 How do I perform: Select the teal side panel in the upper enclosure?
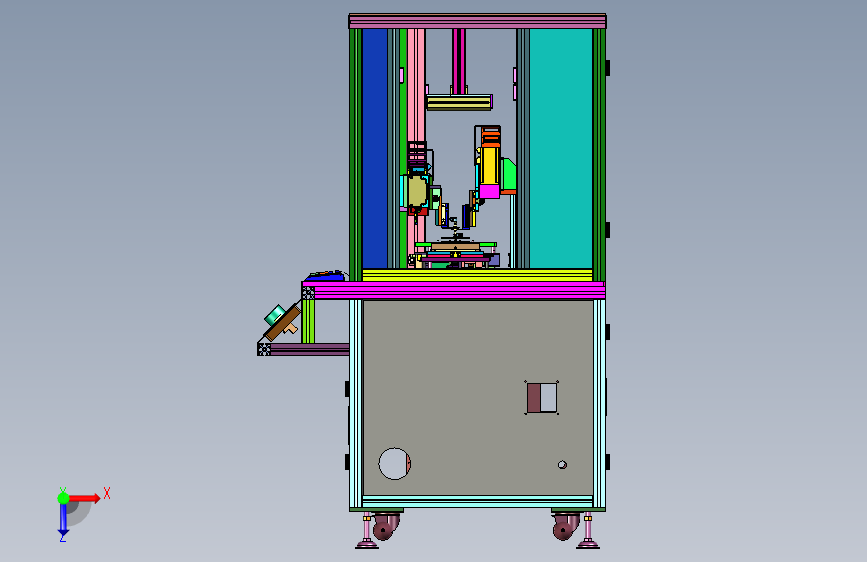[561, 148]
